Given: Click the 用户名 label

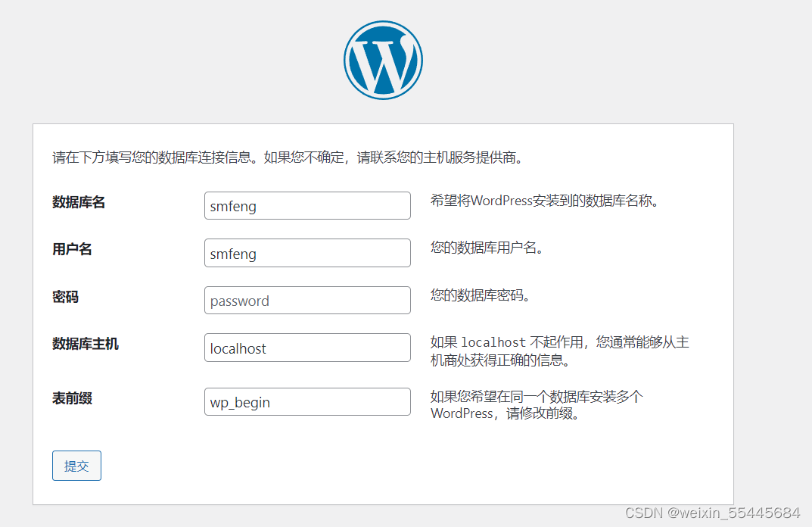Looking at the screenshot, I should [72, 249].
